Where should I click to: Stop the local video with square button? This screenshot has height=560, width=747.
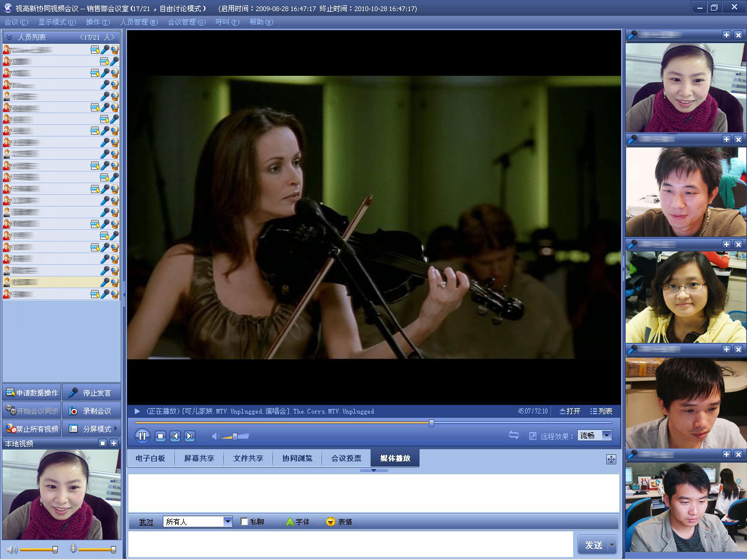pos(103,443)
